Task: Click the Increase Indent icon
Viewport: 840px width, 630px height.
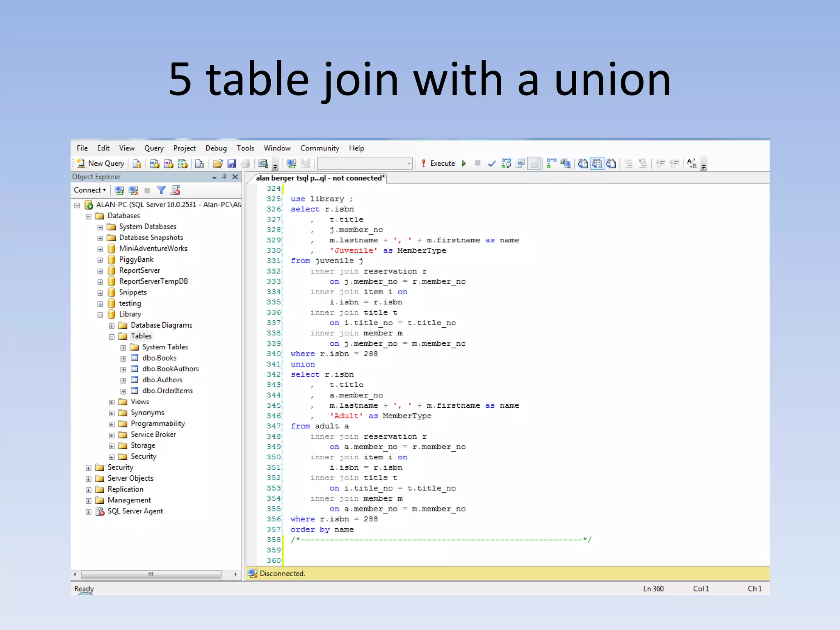Action: [x=674, y=164]
